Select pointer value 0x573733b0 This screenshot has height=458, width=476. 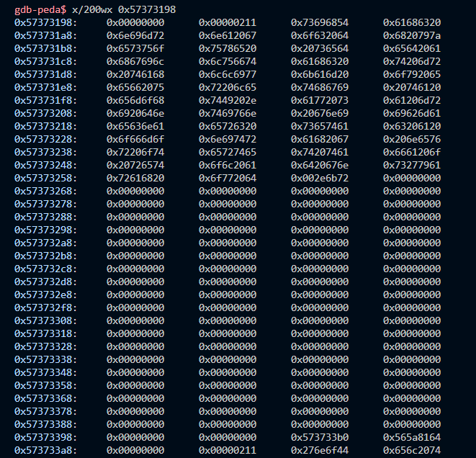[x=320, y=437]
